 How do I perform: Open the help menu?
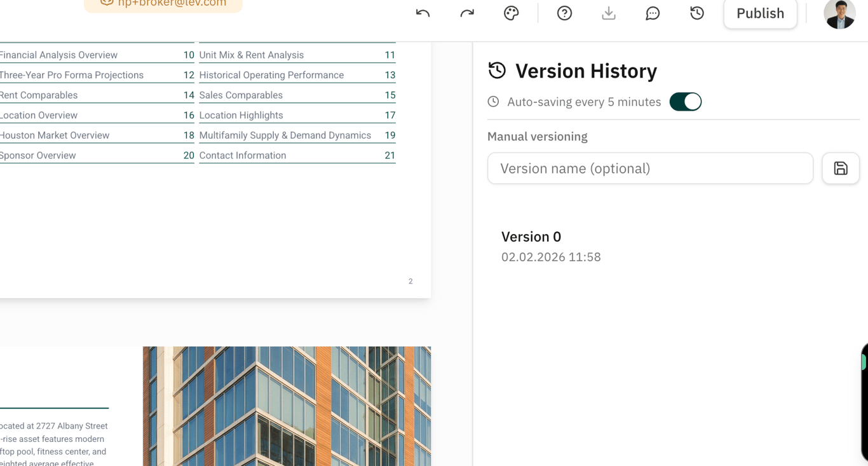pyautogui.click(x=564, y=13)
